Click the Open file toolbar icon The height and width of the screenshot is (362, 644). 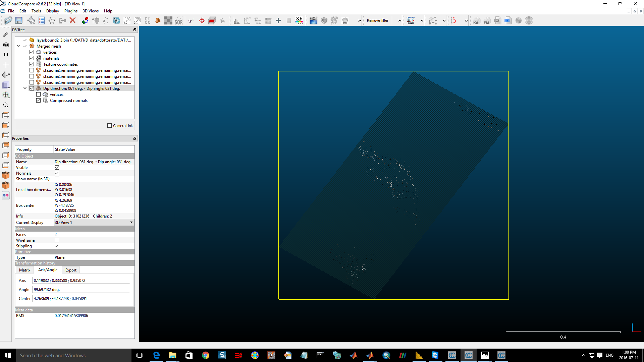pos(8,21)
